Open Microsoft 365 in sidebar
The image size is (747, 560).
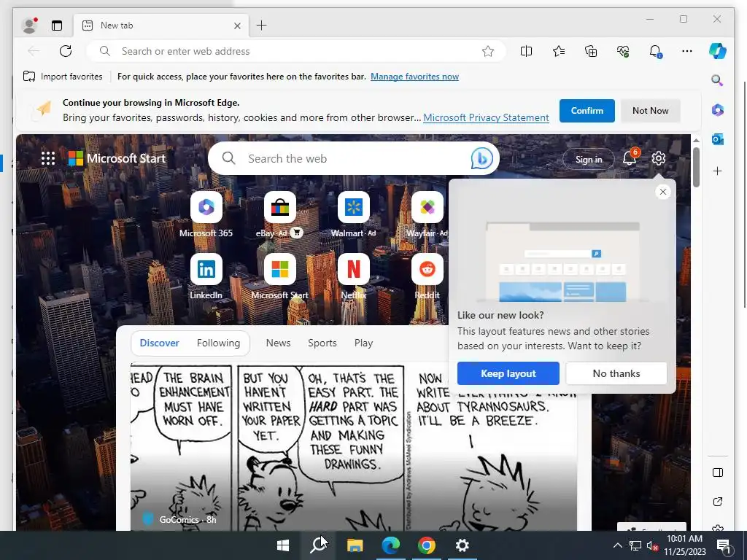tap(718, 110)
